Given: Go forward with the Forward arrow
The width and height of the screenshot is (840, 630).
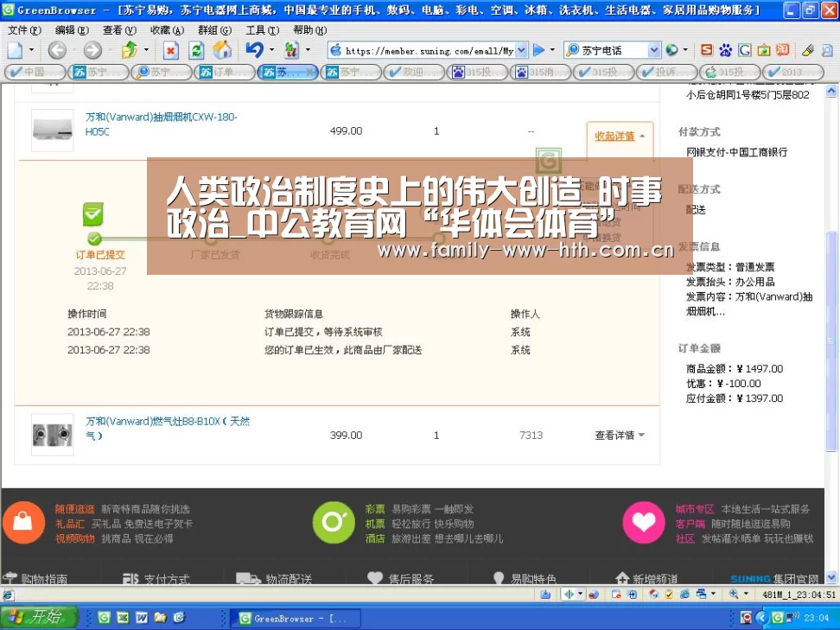Looking at the screenshot, I should point(92,50).
